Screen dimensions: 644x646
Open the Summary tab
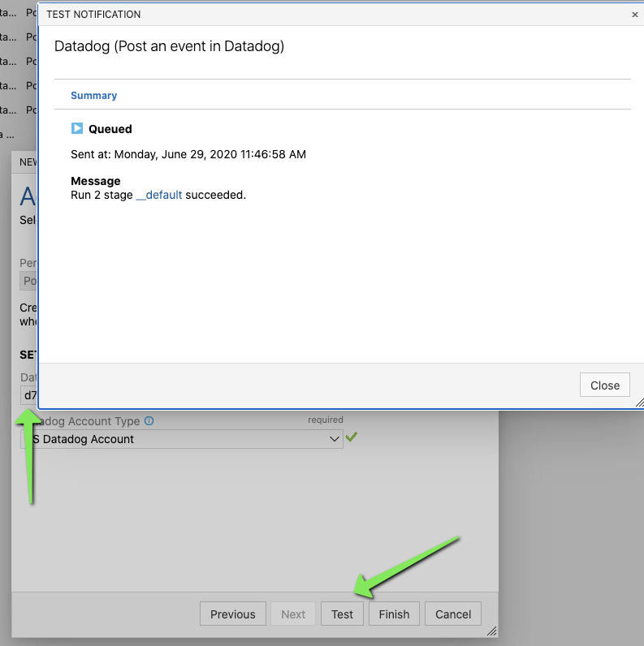(93, 96)
